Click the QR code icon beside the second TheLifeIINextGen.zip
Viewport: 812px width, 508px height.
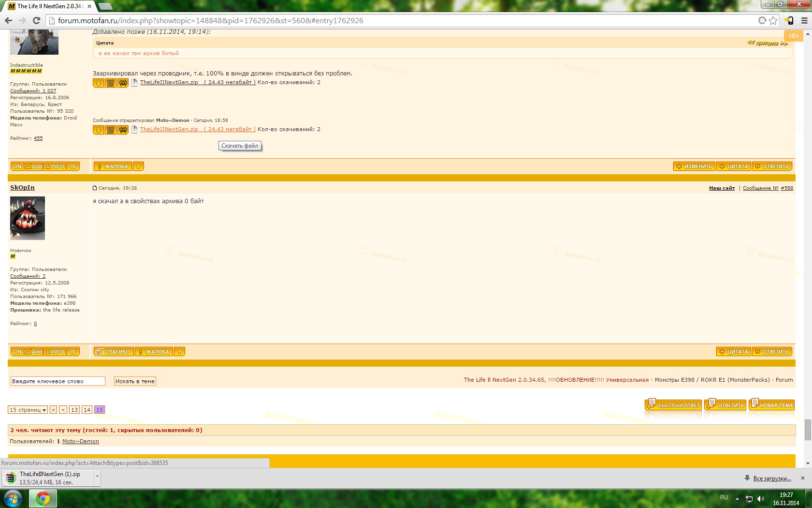click(111, 130)
